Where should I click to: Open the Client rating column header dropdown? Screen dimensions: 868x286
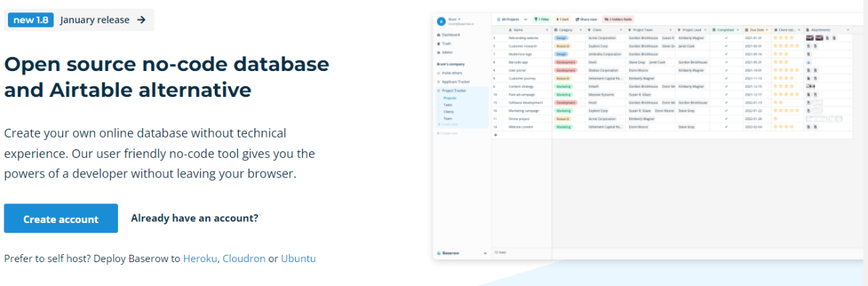(799, 30)
